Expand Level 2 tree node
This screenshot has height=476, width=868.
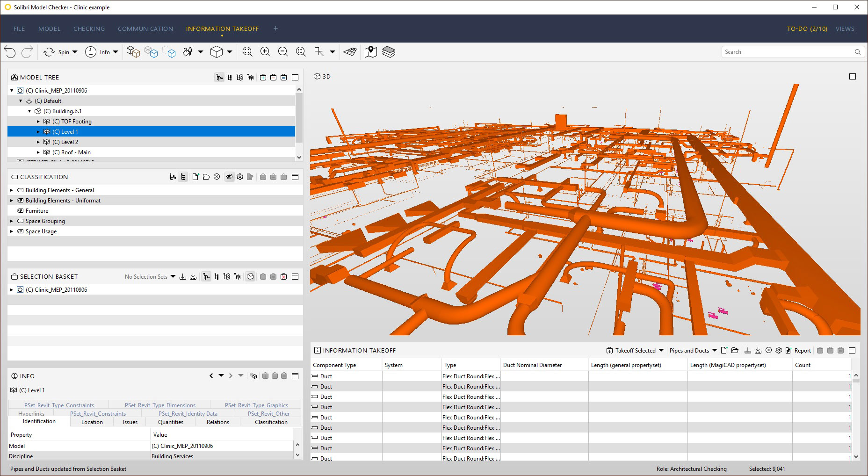pyautogui.click(x=38, y=142)
